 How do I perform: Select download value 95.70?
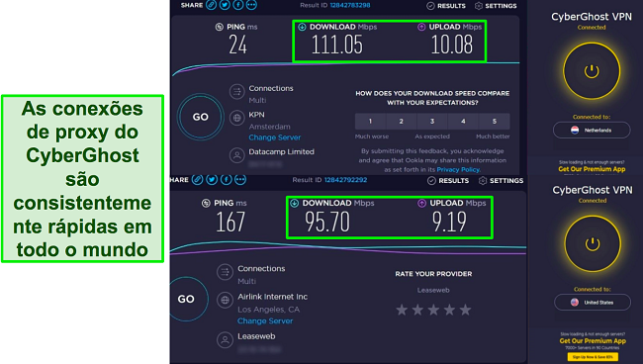327,222
